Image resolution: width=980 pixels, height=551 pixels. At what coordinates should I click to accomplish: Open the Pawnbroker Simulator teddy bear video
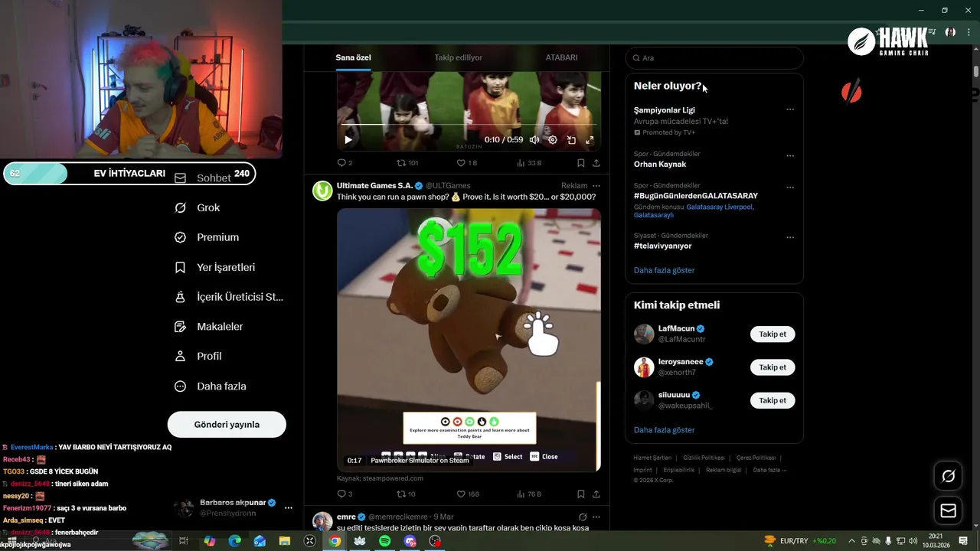click(x=469, y=340)
